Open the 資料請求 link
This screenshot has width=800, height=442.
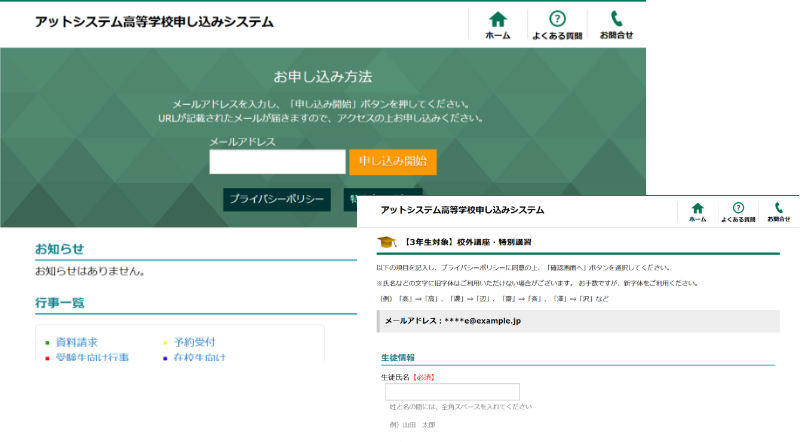(77, 342)
